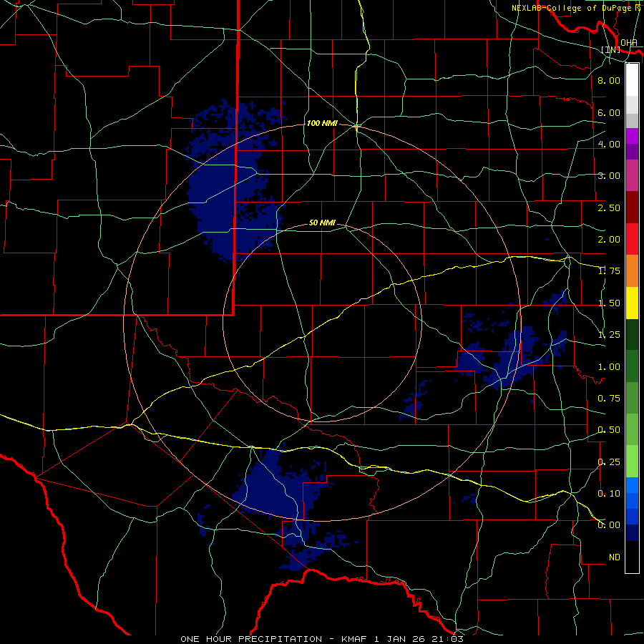Click the [IN] units label
644x644 pixels.
(611, 49)
